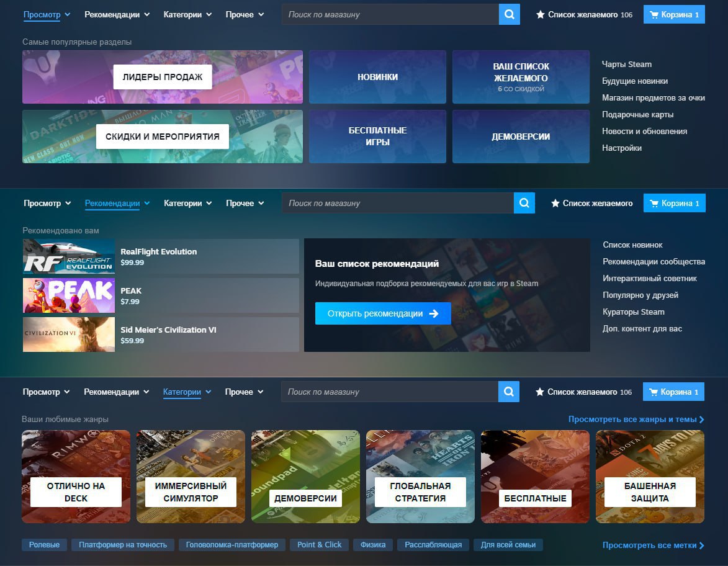Open the 'Башенная защита' genre card

(650, 477)
